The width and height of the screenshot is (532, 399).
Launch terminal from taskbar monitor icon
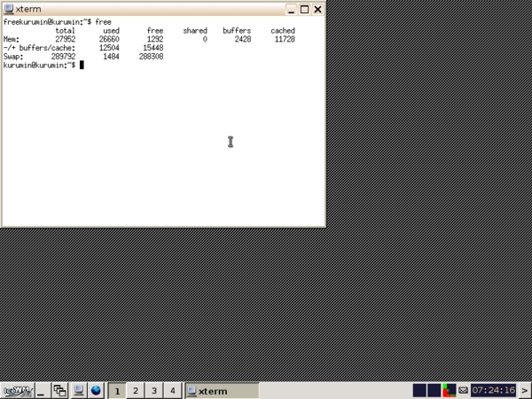tap(78, 391)
